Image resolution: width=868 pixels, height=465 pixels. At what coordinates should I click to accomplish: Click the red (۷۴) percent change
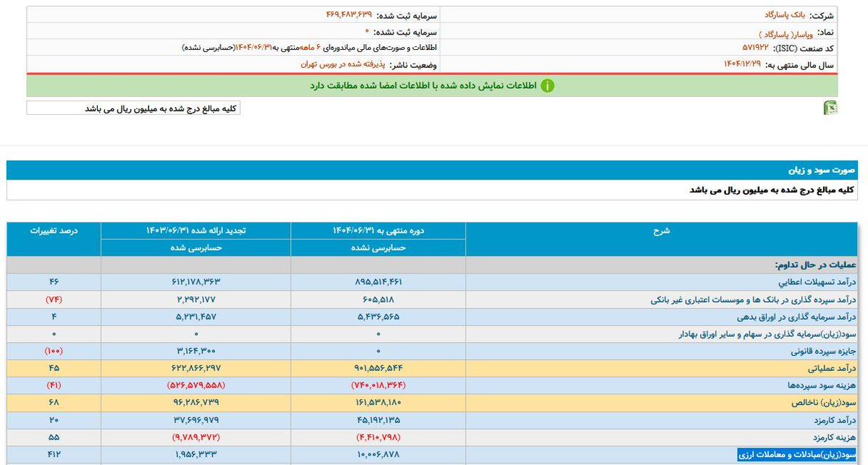tap(54, 299)
